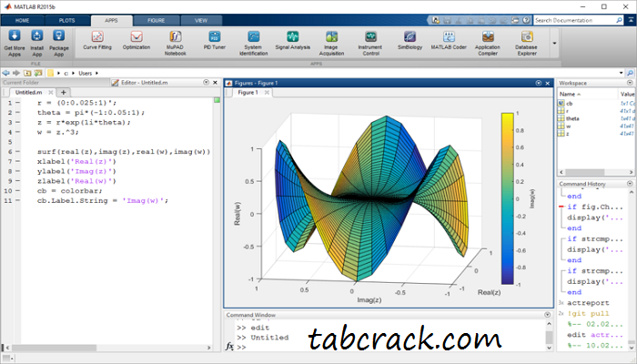Switch to the FIGURE tab
This screenshot has width=637, height=364.
[x=157, y=20]
